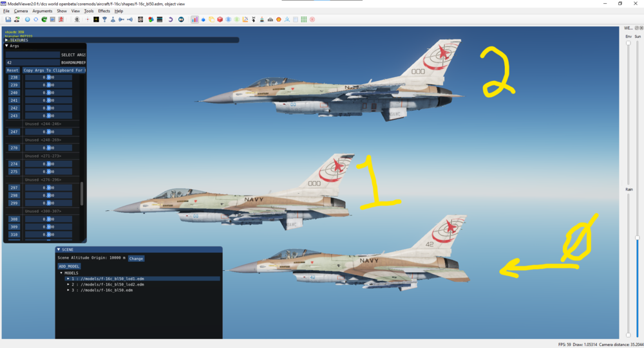Click the Args panel vertical scrollbar
The width and height of the screenshot is (644, 348).
pos(82,194)
